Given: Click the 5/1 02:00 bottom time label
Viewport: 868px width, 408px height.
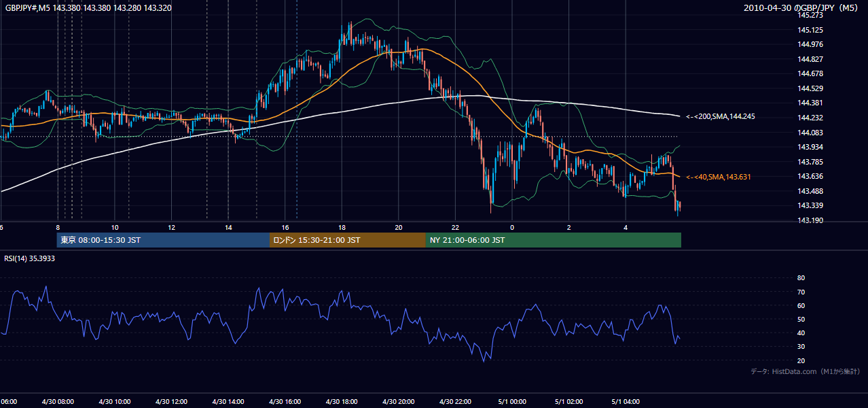Looking at the screenshot, I should tap(569, 402).
